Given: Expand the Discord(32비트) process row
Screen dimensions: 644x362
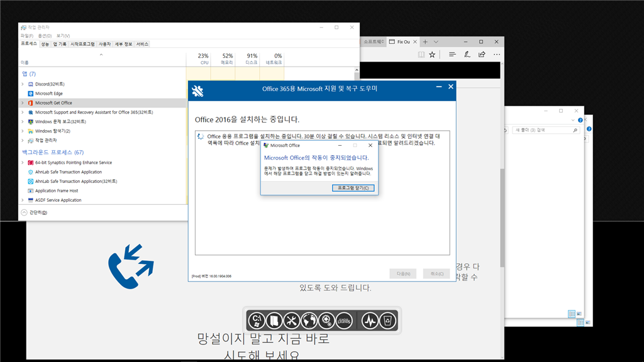Looking at the screenshot, I should point(23,84).
